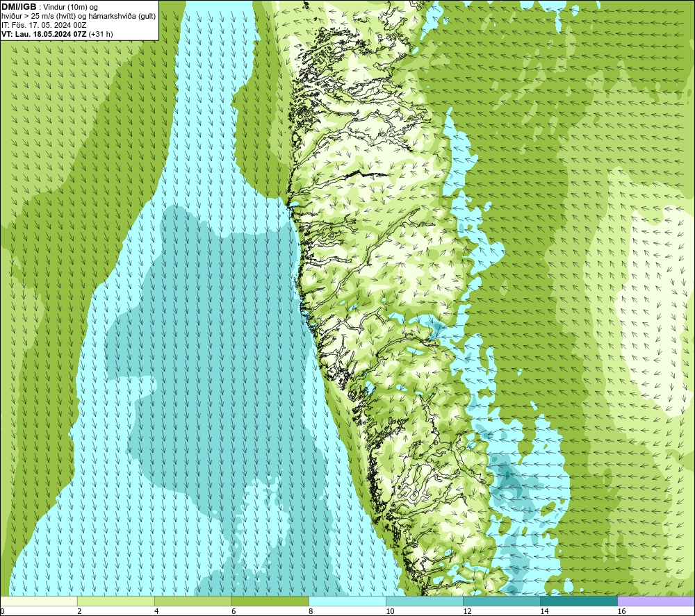Click the 'DMI/IGB' title text
This screenshot has height=616, width=695.
[19, 7]
